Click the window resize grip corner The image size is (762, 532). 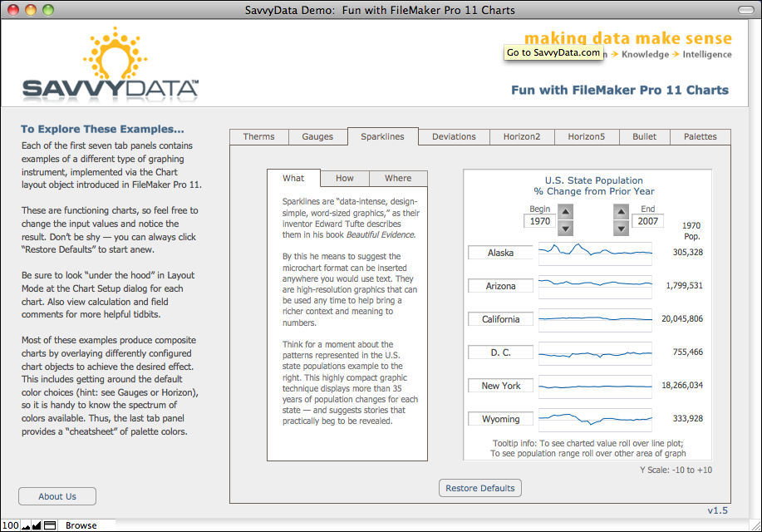(755, 525)
